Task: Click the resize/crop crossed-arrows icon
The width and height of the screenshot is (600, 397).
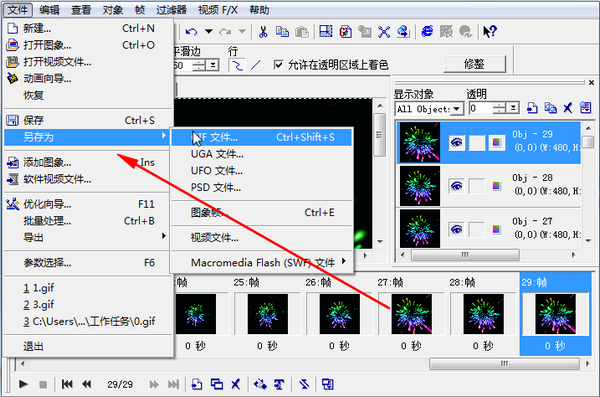Action: pos(384,32)
